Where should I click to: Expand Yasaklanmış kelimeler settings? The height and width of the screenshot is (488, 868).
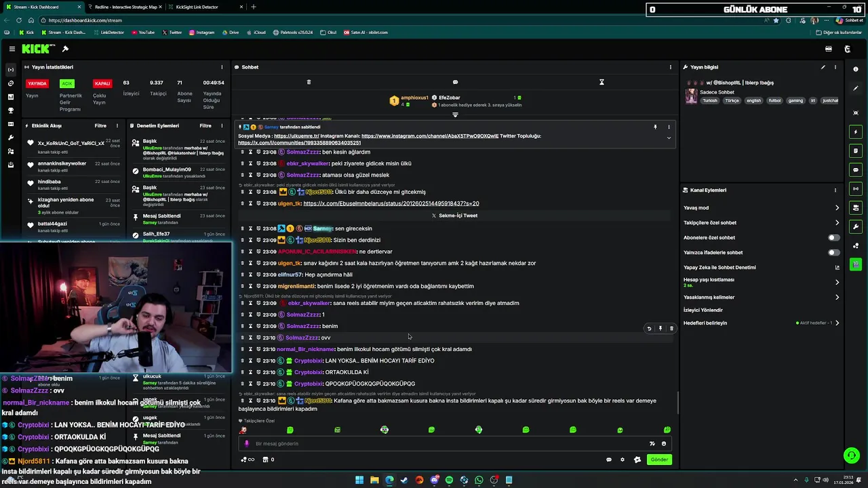(837, 297)
